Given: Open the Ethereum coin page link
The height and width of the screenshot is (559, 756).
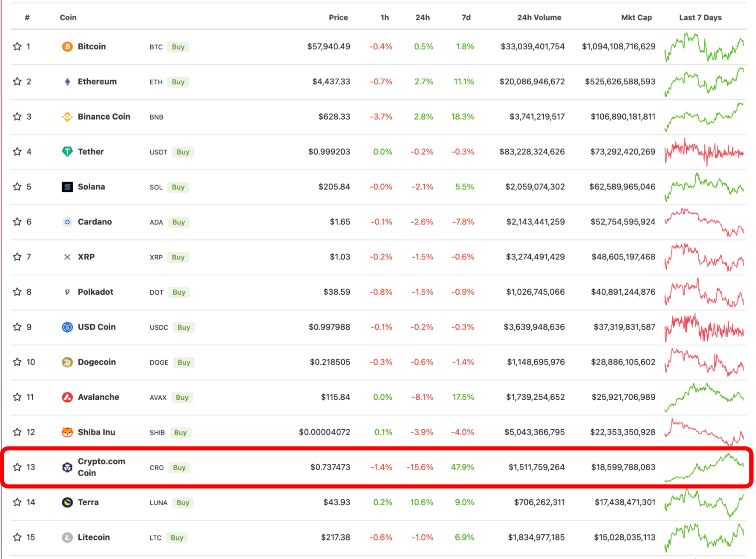Looking at the screenshot, I should (x=97, y=82).
